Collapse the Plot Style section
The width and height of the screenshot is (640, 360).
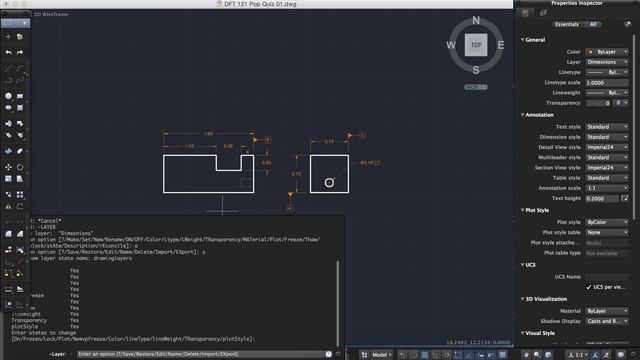coord(522,210)
